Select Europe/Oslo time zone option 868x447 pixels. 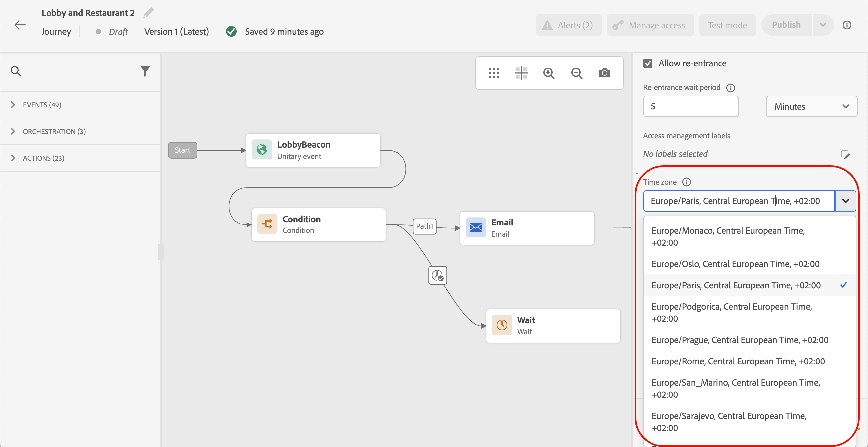(x=735, y=264)
